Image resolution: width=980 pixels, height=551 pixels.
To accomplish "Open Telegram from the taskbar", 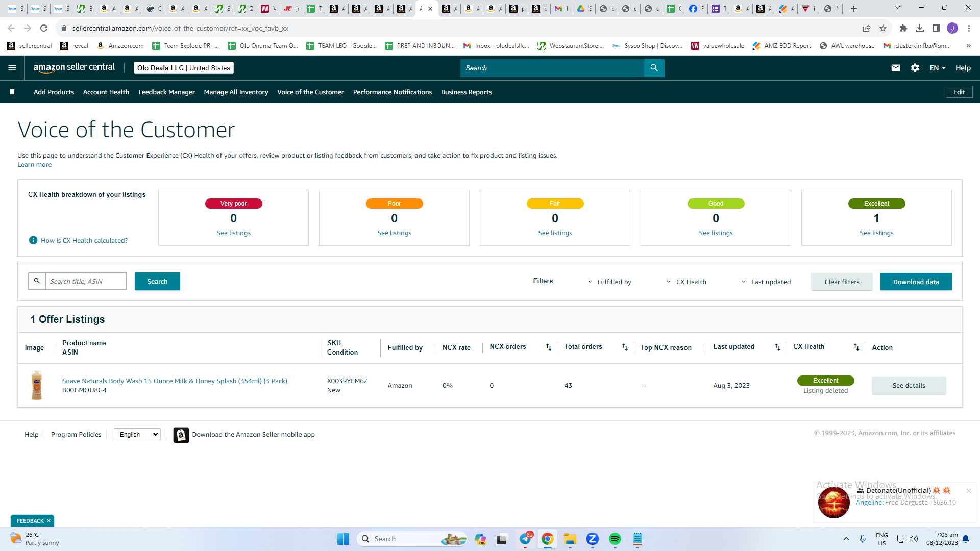I will click(x=525, y=539).
